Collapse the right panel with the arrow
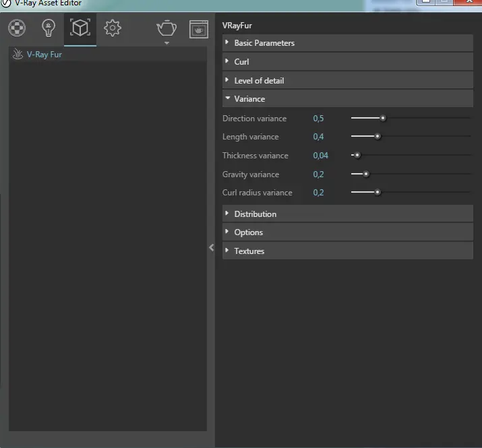The image size is (482, 448). pos(211,247)
